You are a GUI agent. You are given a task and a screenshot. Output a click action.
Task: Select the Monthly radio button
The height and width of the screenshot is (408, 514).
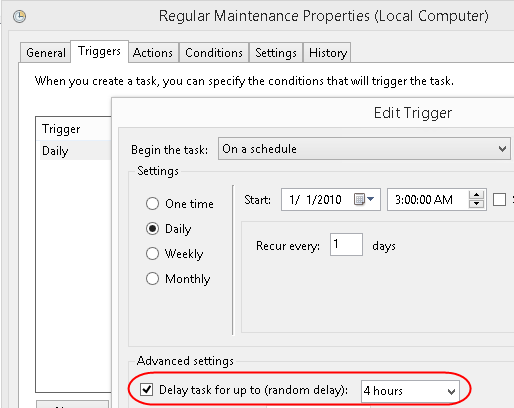tap(152, 279)
